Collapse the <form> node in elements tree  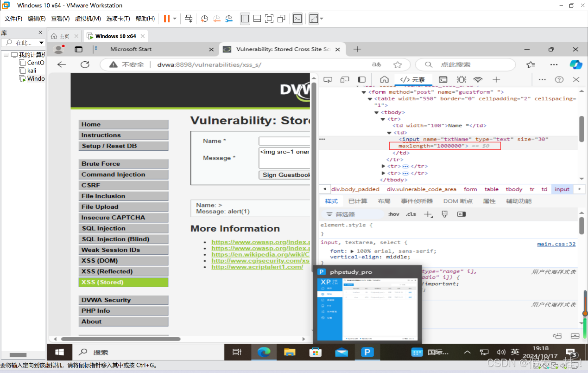tap(364, 91)
